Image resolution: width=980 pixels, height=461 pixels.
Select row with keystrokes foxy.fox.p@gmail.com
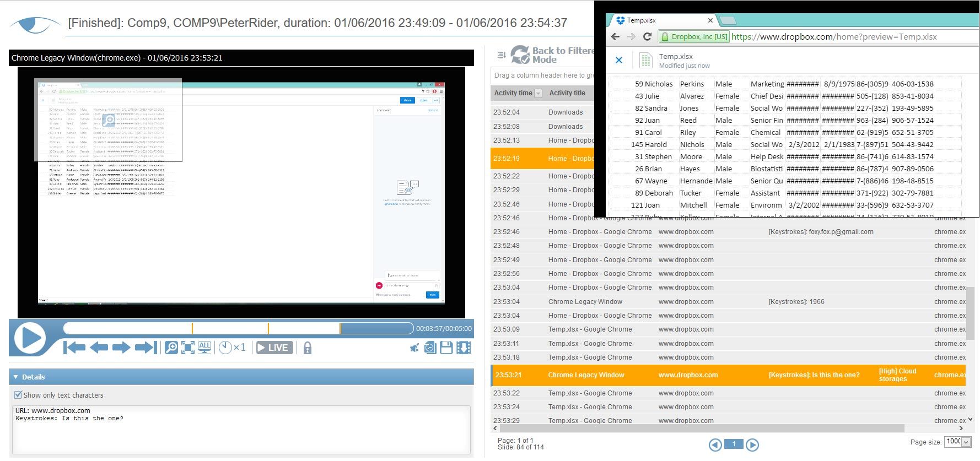[728, 232]
